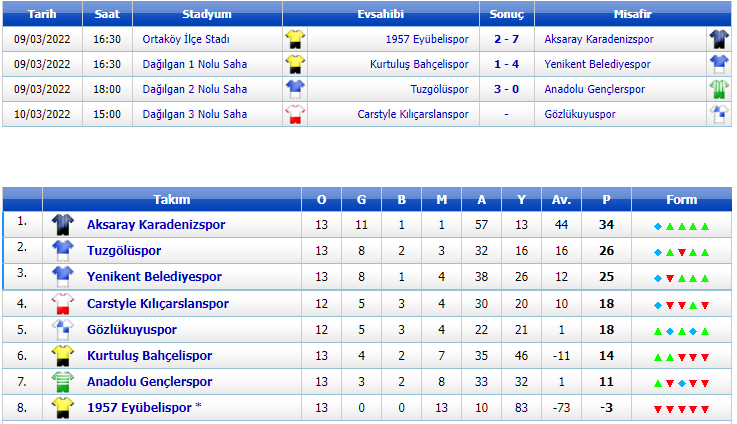Open Tuzgölüspor team link in standings table
The width and height of the screenshot is (737, 424).
coord(123,251)
